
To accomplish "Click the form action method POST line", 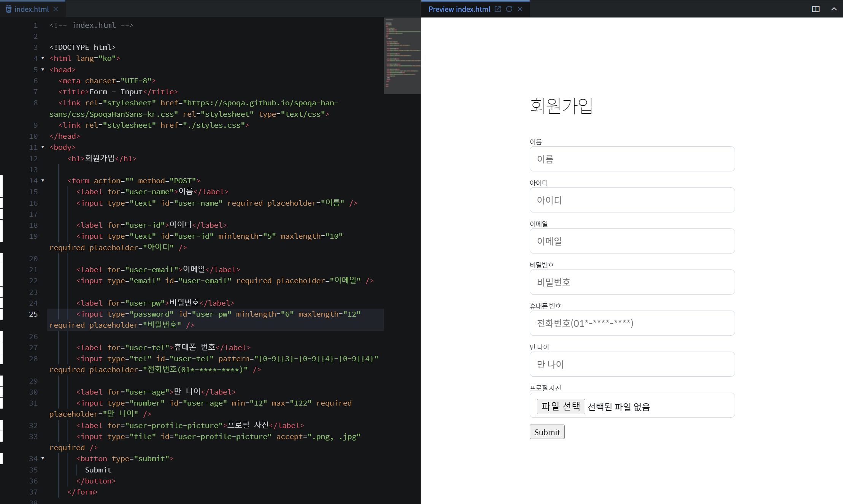I will coord(133,181).
